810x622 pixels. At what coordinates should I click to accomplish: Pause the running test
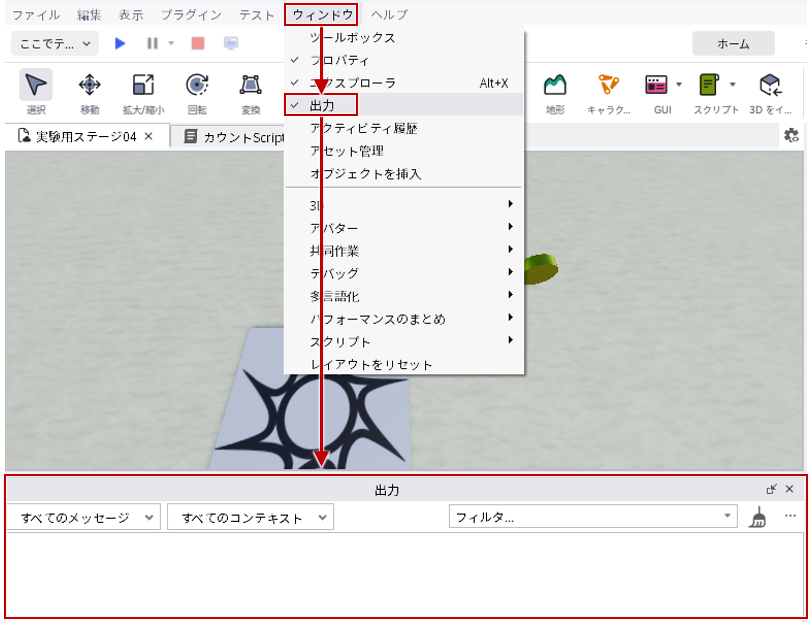(x=152, y=43)
